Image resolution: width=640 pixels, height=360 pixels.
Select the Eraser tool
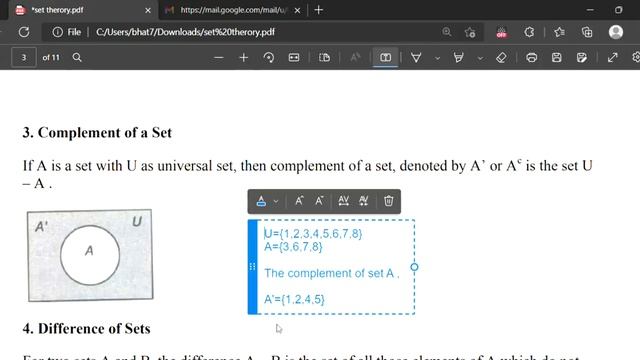coord(502,58)
